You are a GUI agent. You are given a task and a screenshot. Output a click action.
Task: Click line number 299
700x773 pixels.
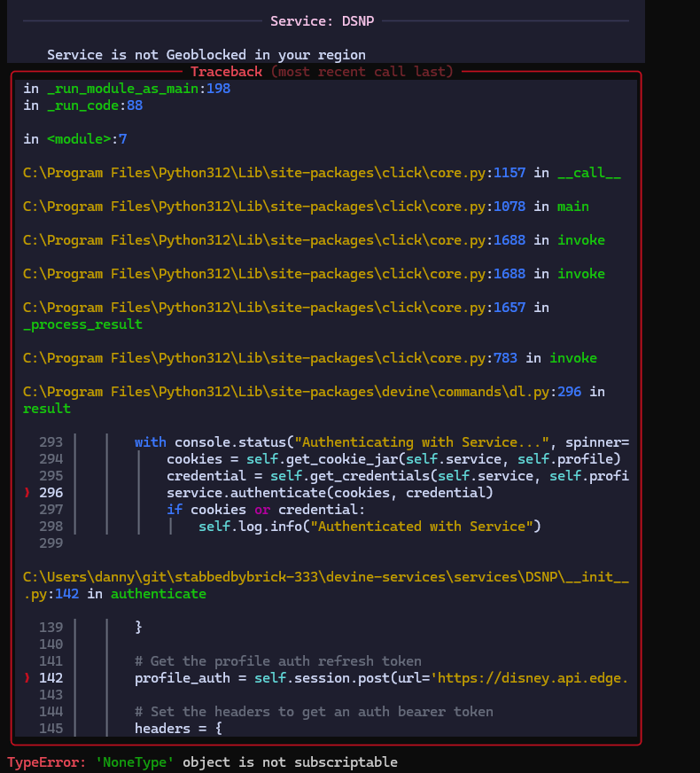point(51,543)
